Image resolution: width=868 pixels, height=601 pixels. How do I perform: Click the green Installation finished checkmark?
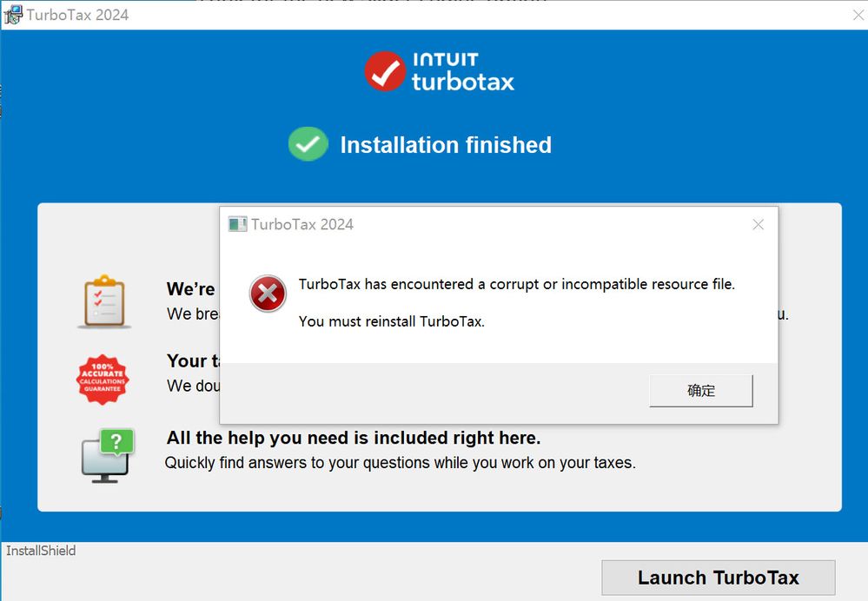tap(308, 144)
